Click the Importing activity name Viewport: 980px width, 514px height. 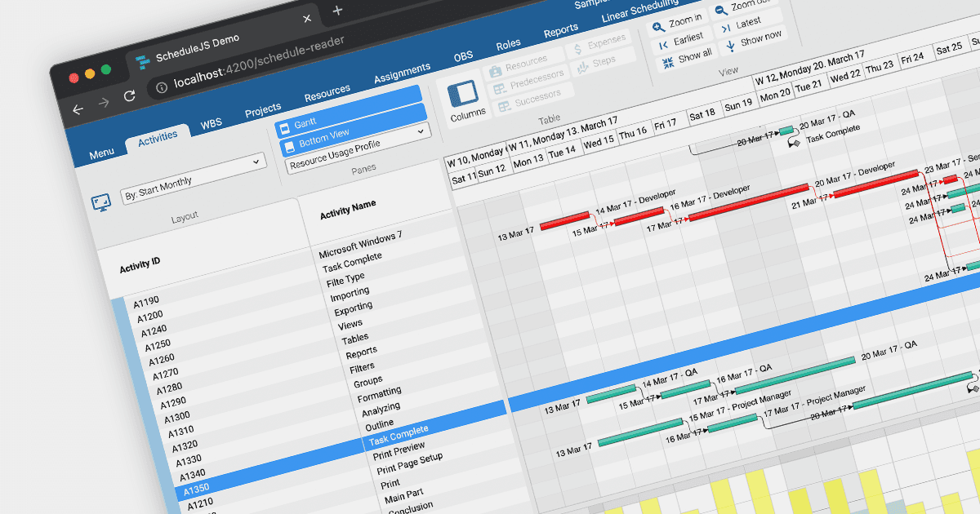point(350,293)
